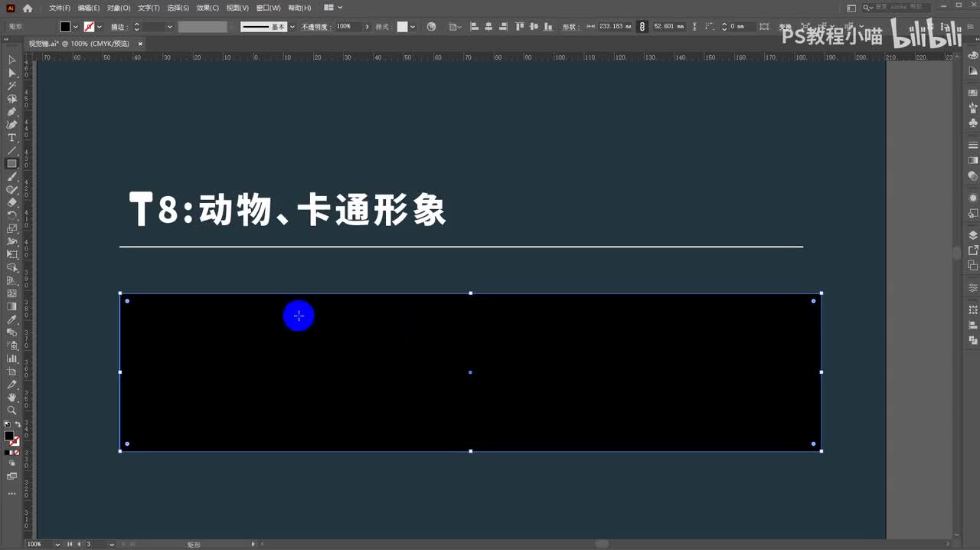This screenshot has width=980, height=550.
Task: Open the brush definition 基本 dropdown
Action: pos(292,27)
